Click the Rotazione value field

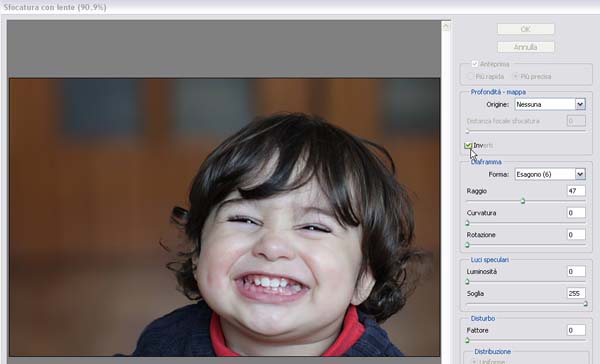pyautogui.click(x=576, y=235)
